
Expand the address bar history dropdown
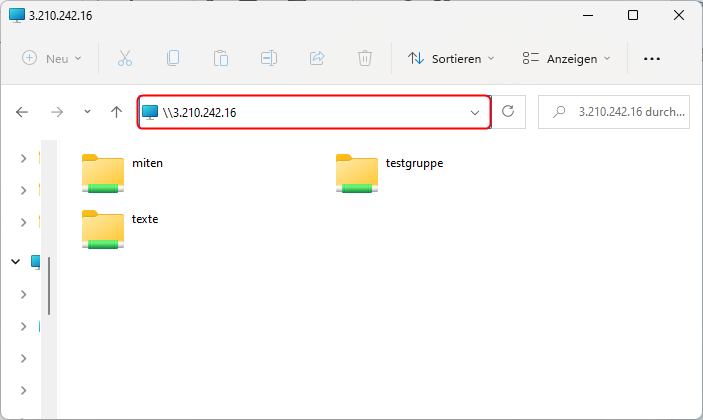[x=475, y=113]
